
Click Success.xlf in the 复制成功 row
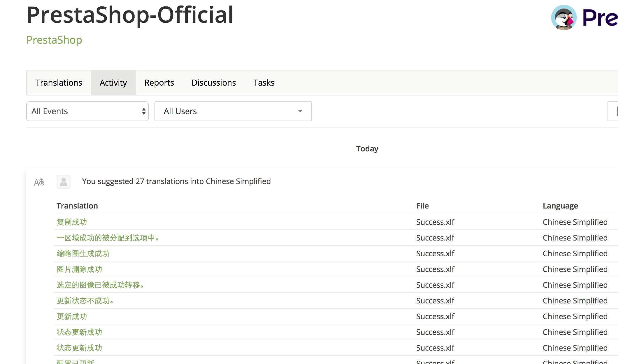click(x=435, y=222)
